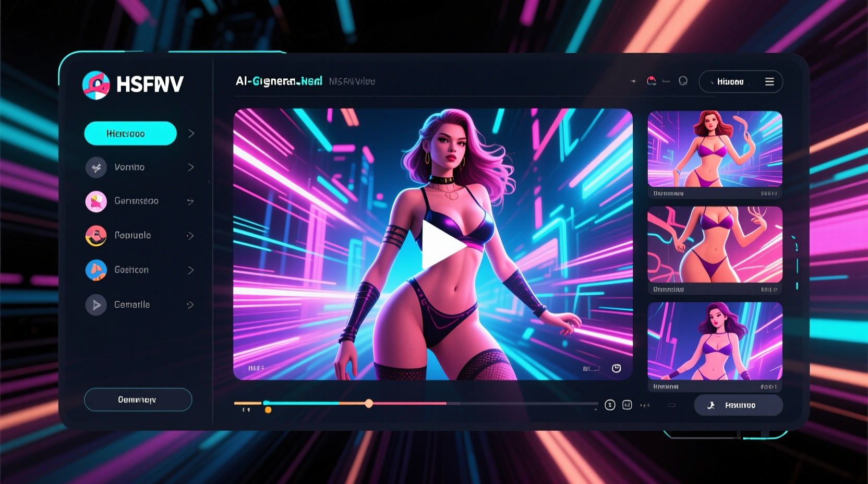868x484 pixels.
Task: Click the red notification icon in top bar
Action: pos(651,81)
